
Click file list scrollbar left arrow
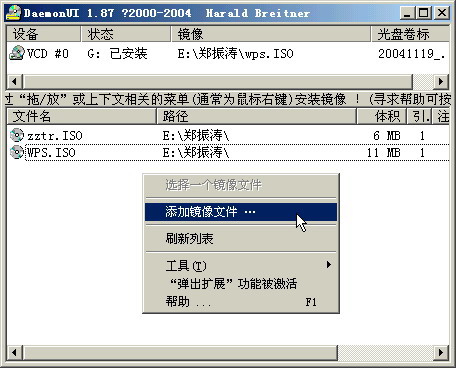coord(14,353)
